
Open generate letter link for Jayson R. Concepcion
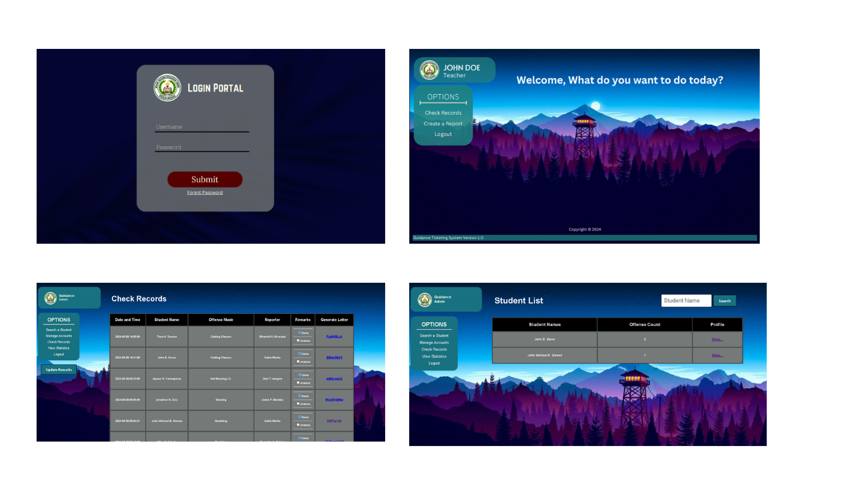click(334, 379)
